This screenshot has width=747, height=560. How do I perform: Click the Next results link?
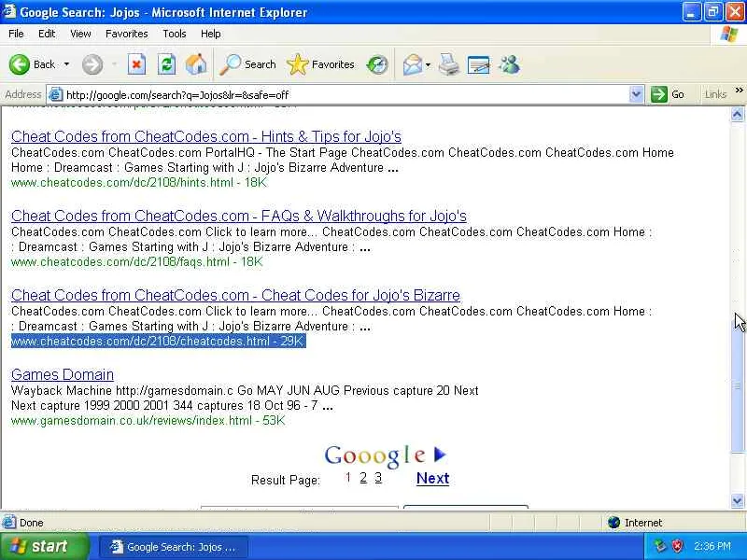[x=432, y=478]
